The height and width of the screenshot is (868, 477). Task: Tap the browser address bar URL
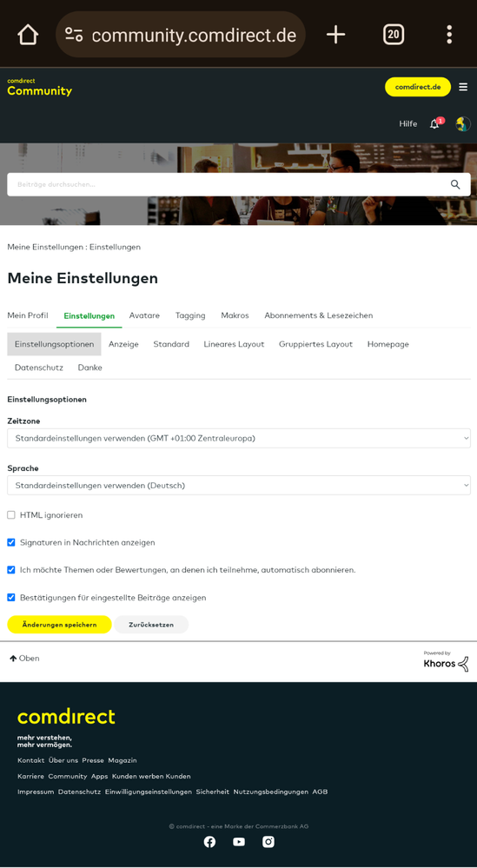[194, 35]
